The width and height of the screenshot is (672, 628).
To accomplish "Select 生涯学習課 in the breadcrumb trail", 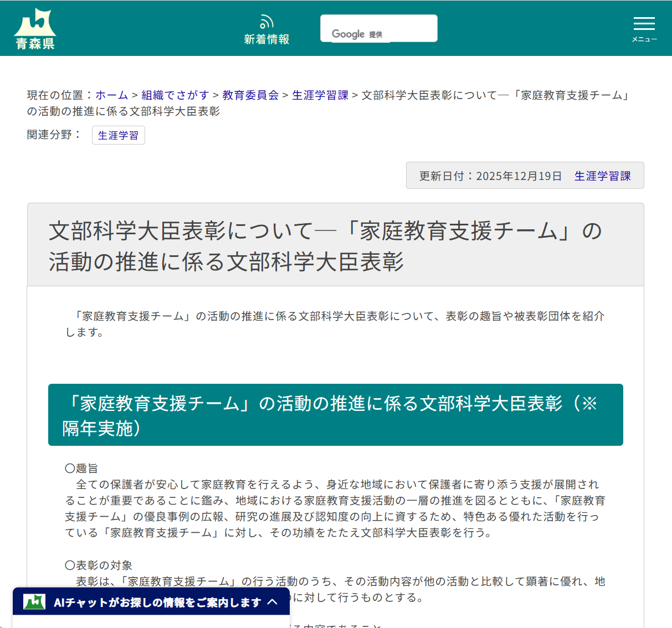I will (x=320, y=95).
